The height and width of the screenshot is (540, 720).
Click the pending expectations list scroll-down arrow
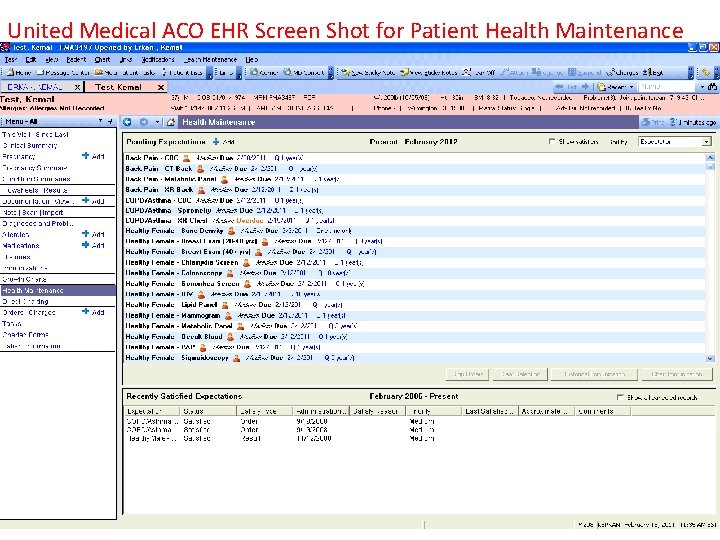(x=711, y=357)
